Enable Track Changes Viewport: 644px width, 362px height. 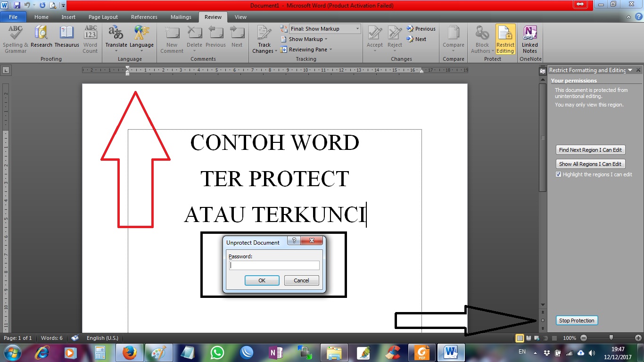coord(264,35)
